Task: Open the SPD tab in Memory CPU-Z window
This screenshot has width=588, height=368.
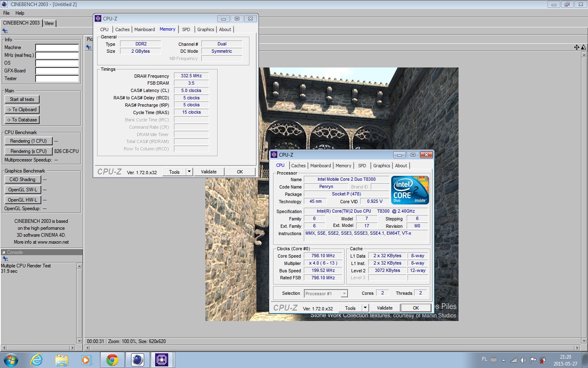Action: tap(186, 29)
